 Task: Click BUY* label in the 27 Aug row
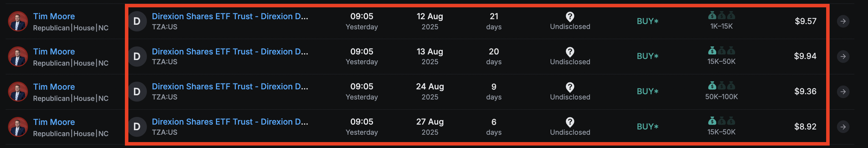(x=648, y=127)
